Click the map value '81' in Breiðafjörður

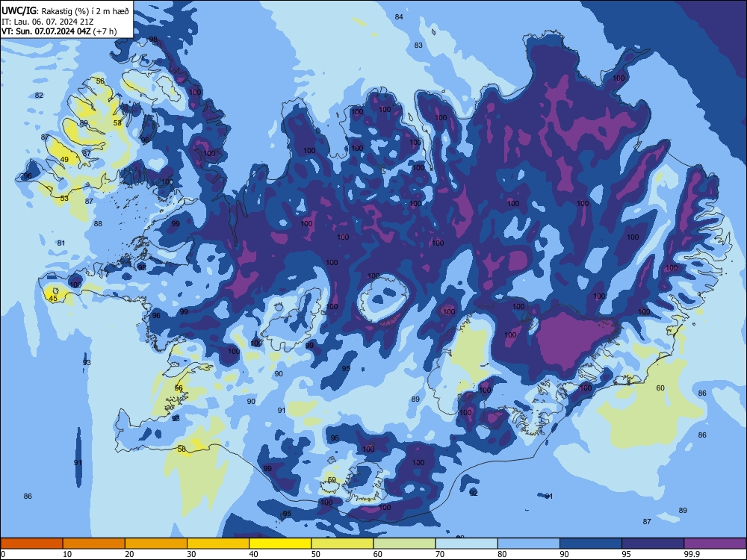pyautogui.click(x=61, y=243)
